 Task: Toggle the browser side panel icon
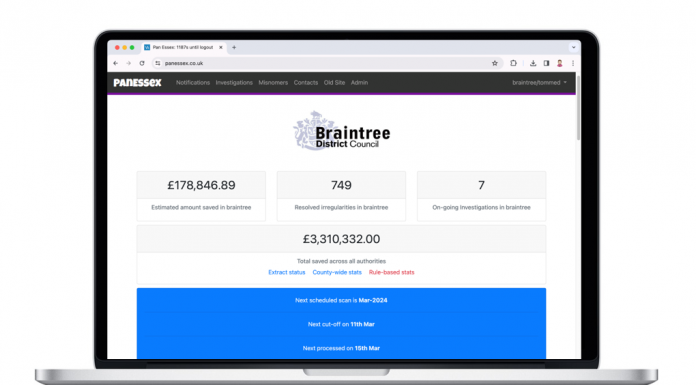tap(546, 64)
